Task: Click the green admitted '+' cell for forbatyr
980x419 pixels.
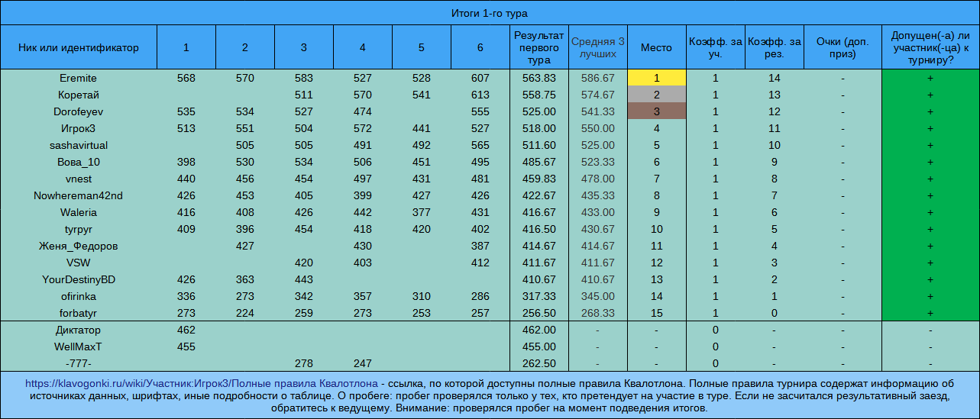Action: tap(930, 314)
